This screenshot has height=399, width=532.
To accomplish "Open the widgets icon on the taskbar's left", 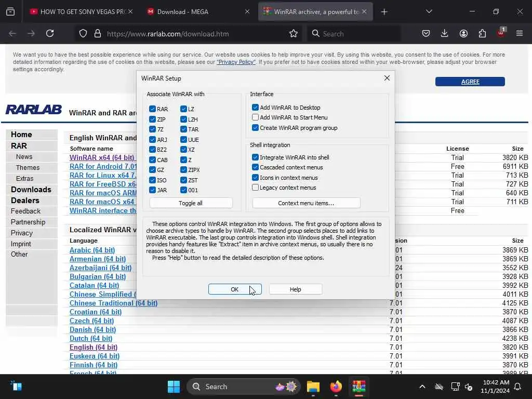I will coord(16,387).
